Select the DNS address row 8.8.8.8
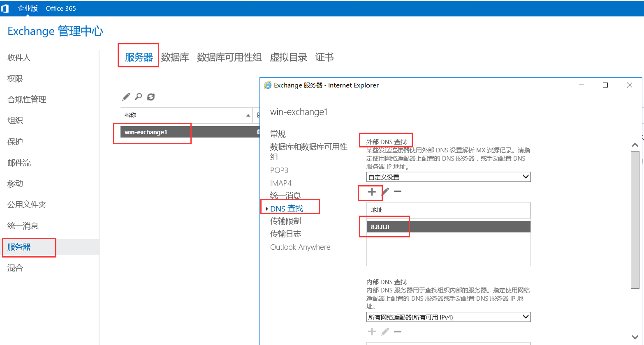The image size is (644, 345). click(411, 226)
